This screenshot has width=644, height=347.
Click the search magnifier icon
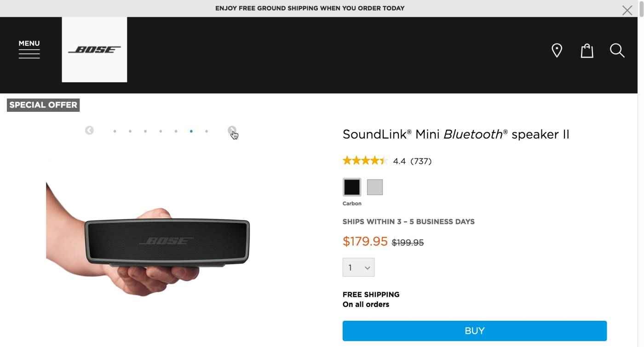click(x=617, y=50)
